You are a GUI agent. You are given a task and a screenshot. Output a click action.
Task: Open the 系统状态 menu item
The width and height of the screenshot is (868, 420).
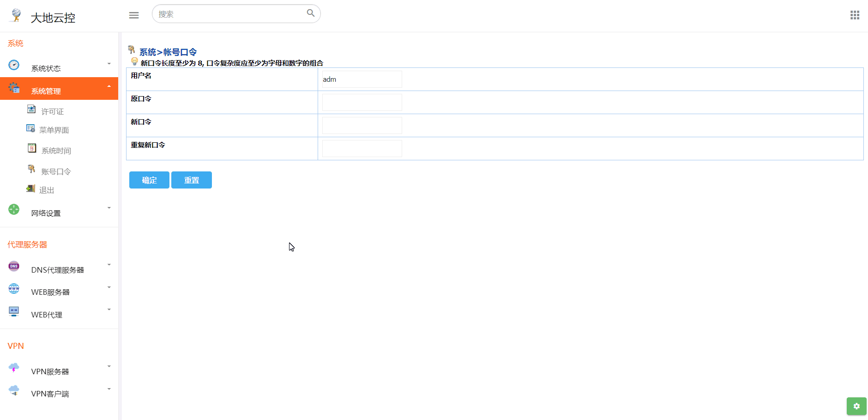[x=59, y=66]
